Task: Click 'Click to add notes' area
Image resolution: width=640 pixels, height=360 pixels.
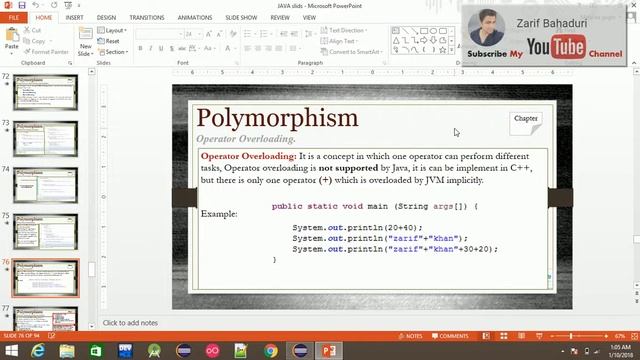Action: tap(130, 323)
